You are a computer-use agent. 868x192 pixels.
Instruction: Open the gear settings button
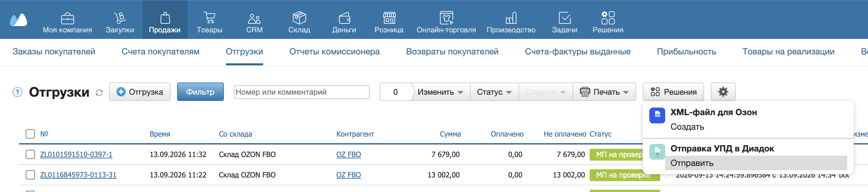tap(723, 92)
